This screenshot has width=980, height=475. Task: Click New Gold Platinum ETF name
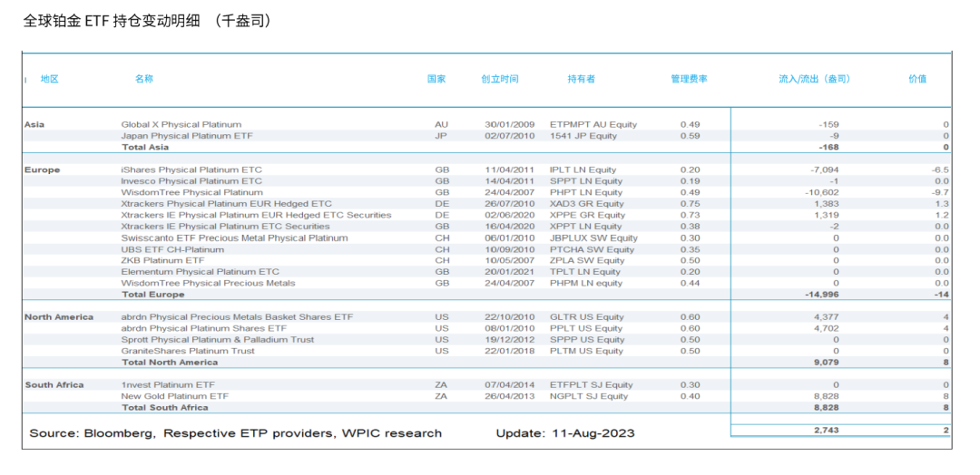coord(175,396)
